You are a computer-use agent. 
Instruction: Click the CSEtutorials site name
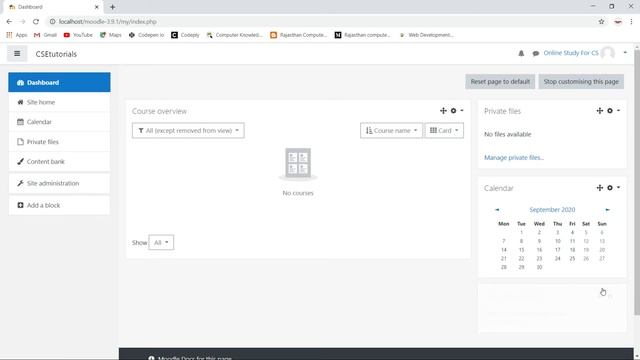56,54
